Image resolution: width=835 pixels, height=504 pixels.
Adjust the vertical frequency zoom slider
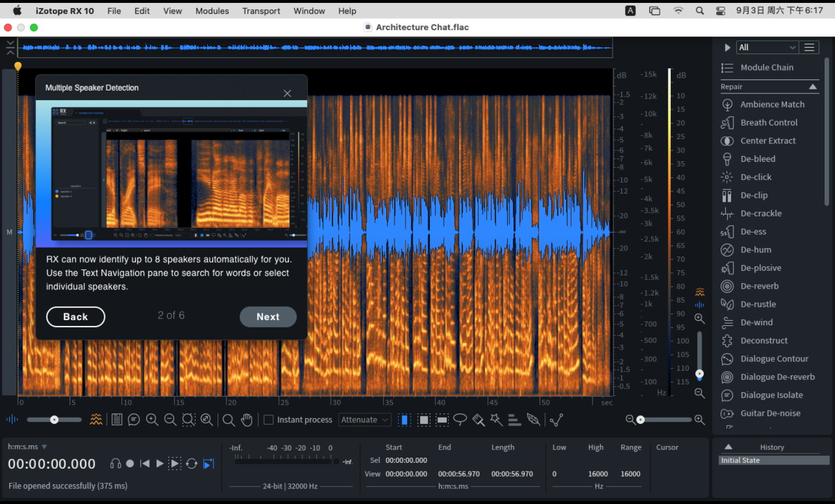[700, 356]
